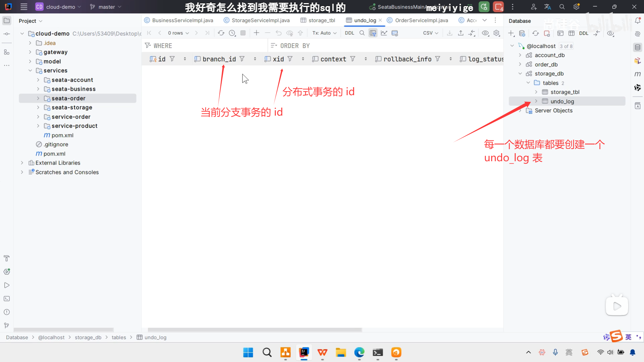This screenshot has width=644, height=362.
Task: Open the CSV export format dropdown
Action: 430,33
